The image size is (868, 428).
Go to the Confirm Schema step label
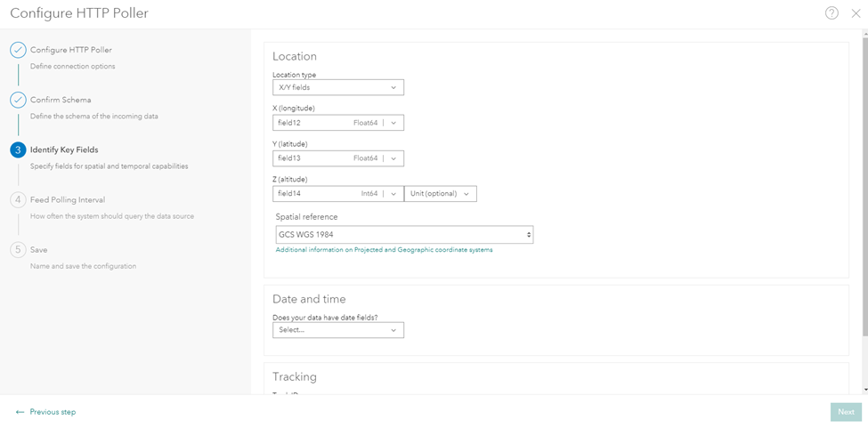[x=61, y=100]
